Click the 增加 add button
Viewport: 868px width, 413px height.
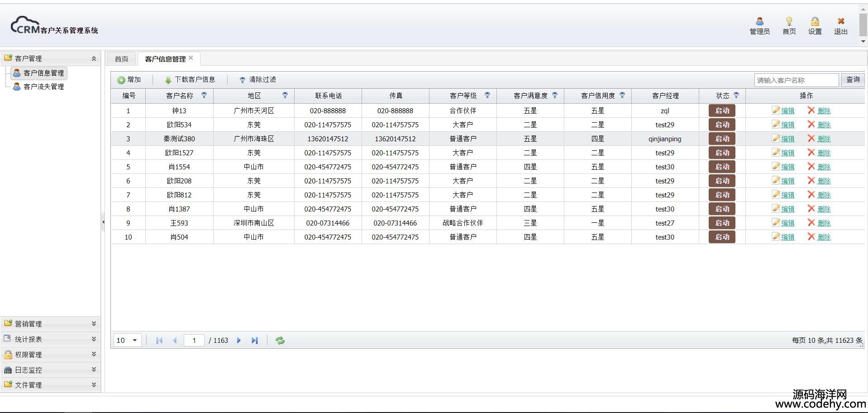click(129, 80)
